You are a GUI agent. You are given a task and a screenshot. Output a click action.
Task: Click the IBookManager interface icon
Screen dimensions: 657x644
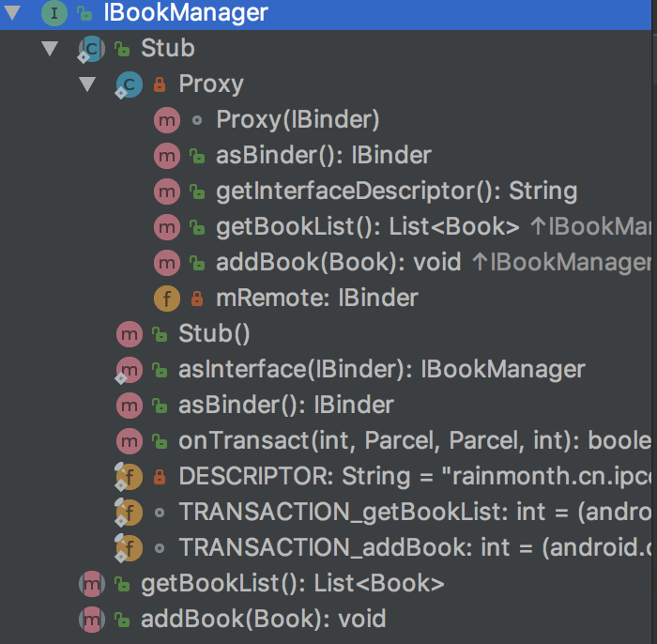click(x=54, y=13)
